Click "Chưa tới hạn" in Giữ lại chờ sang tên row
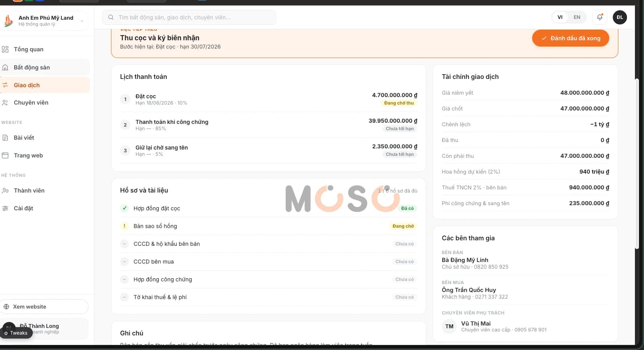This screenshot has height=350, width=644. point(400,154)
